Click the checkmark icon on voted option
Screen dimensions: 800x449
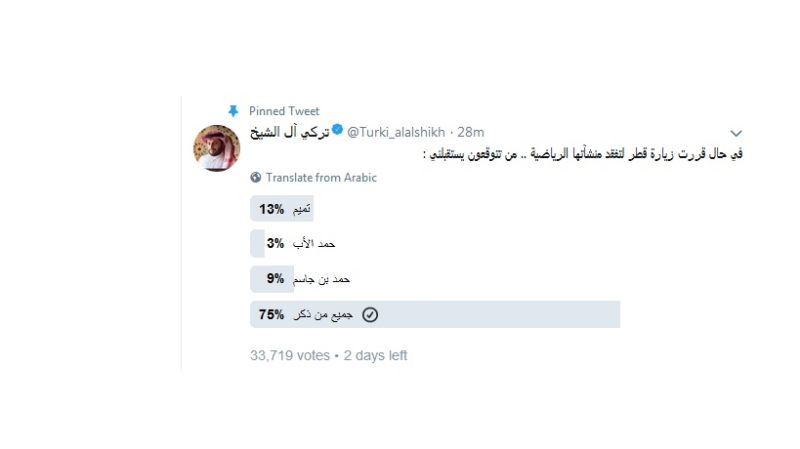tap(370, 315)
